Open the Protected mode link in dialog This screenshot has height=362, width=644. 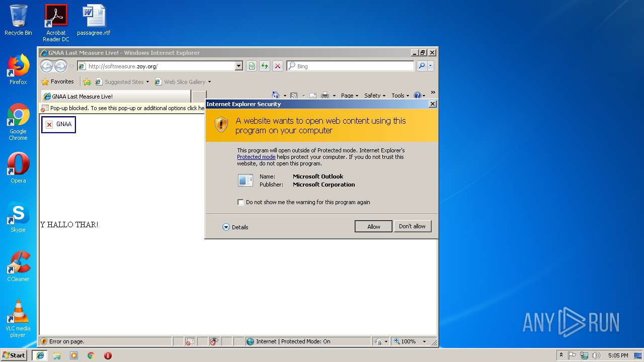[256, 157]
